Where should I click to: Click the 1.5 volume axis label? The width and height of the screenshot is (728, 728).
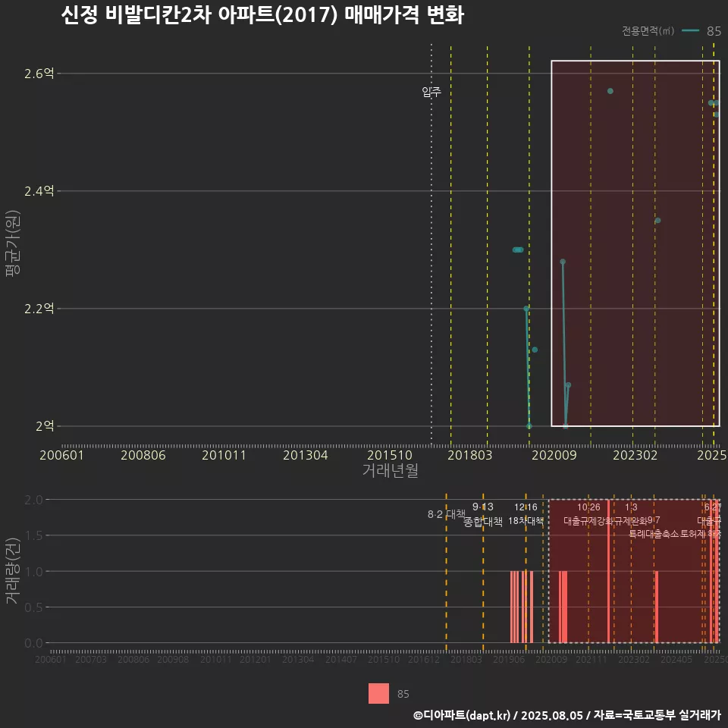33,536
